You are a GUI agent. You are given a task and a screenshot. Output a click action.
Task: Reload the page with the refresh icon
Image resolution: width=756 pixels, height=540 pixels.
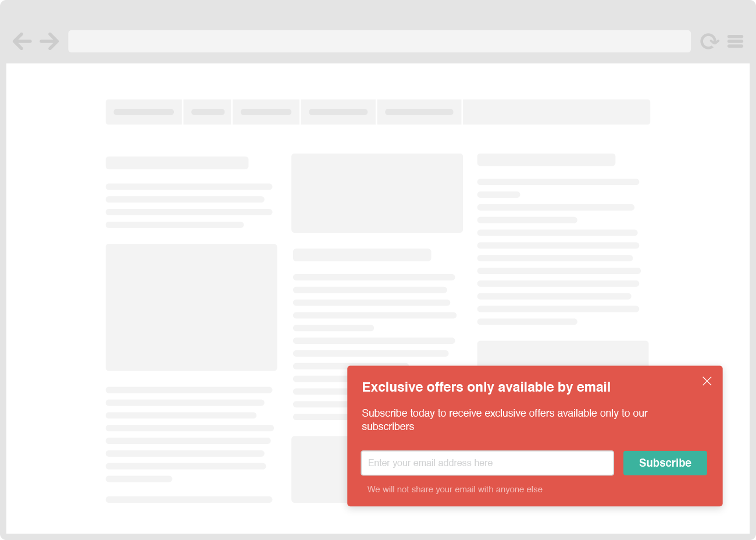pyautogui.click(x=709, y=41)
